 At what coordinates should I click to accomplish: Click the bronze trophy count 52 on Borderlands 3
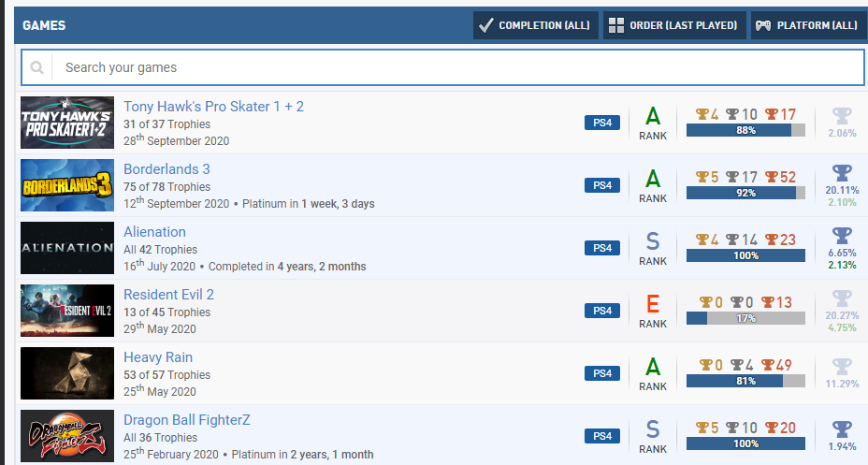(780, 177)
